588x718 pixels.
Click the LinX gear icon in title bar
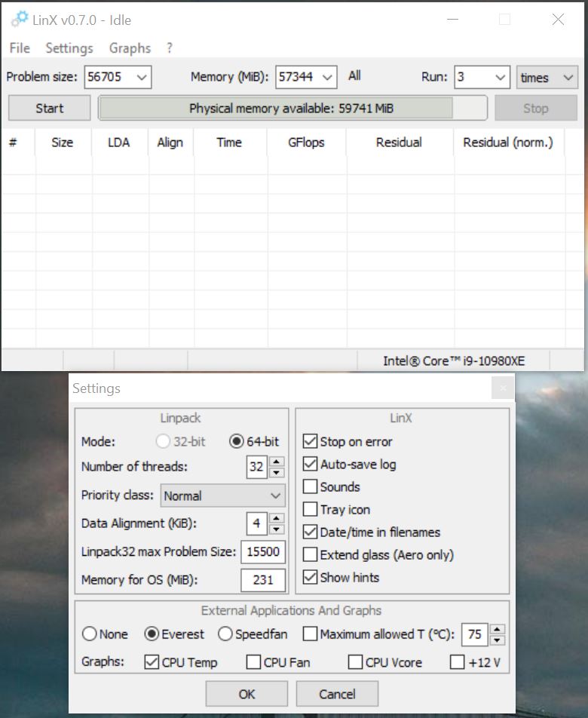[x=20, y=19]
